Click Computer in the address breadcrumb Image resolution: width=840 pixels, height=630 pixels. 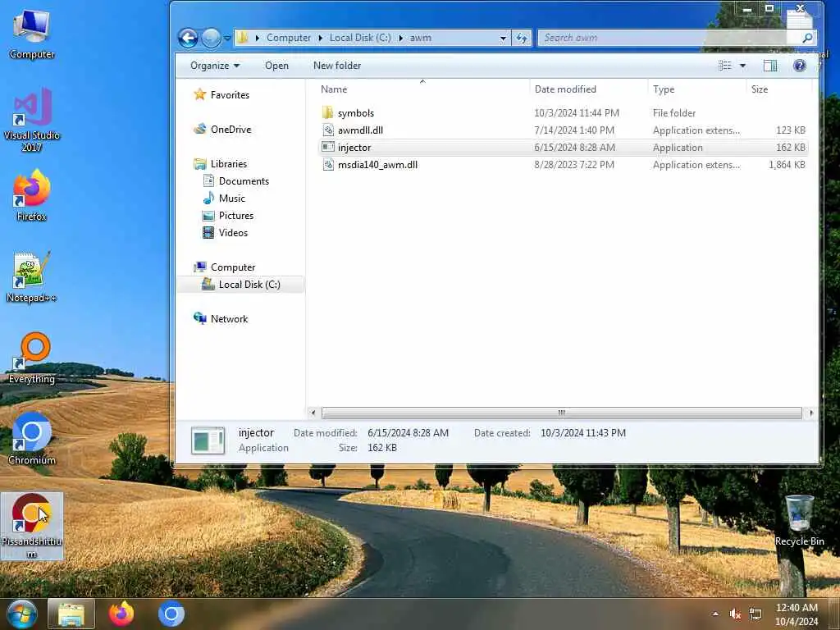[288, 38]
